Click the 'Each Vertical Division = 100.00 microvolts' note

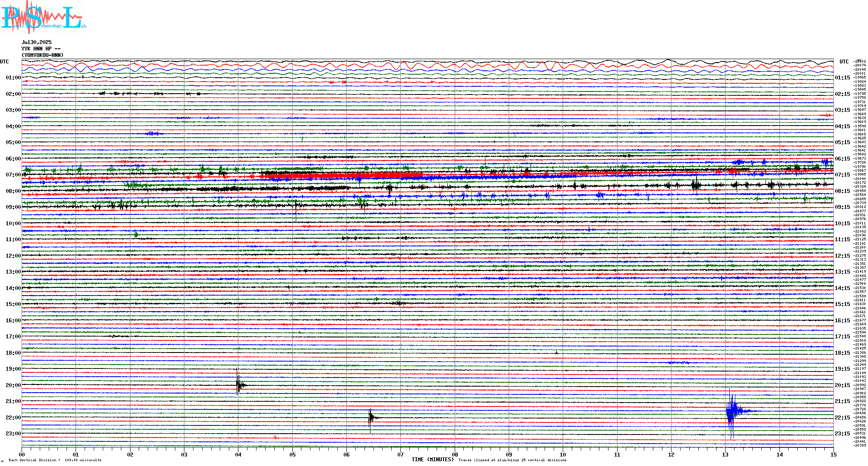point(55,460)
